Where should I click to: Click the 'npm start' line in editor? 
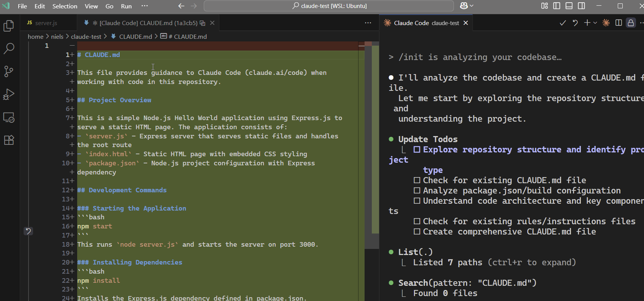click(x=95, y=226)
